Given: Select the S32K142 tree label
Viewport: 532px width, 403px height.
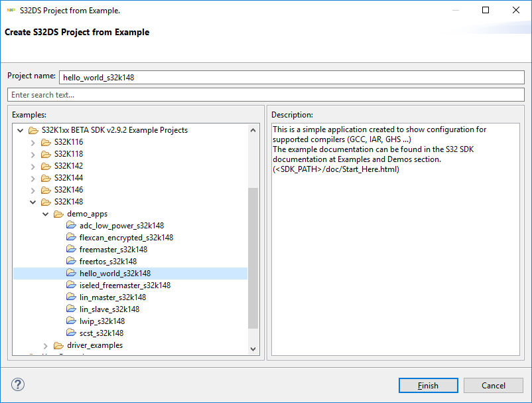Looking at the screenshot, I should click(68, 166).
